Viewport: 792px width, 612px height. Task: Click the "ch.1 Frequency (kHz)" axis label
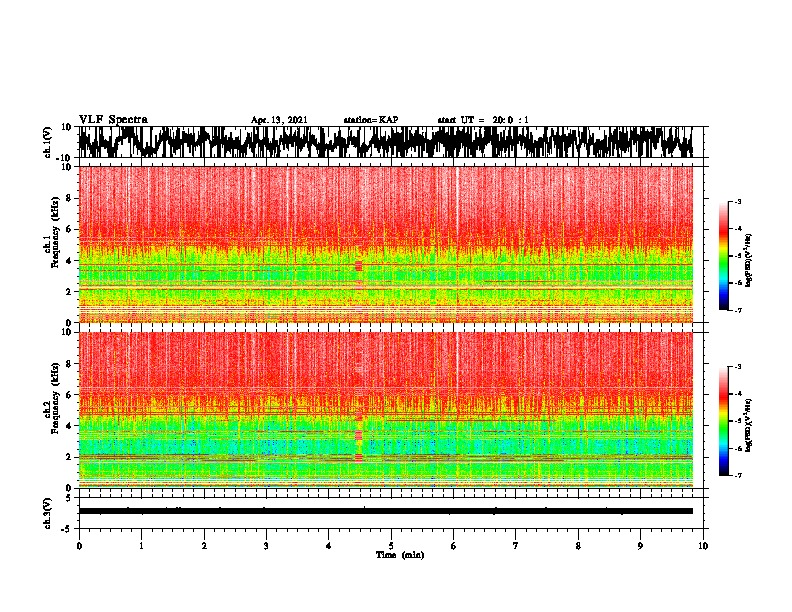(52, 233)
